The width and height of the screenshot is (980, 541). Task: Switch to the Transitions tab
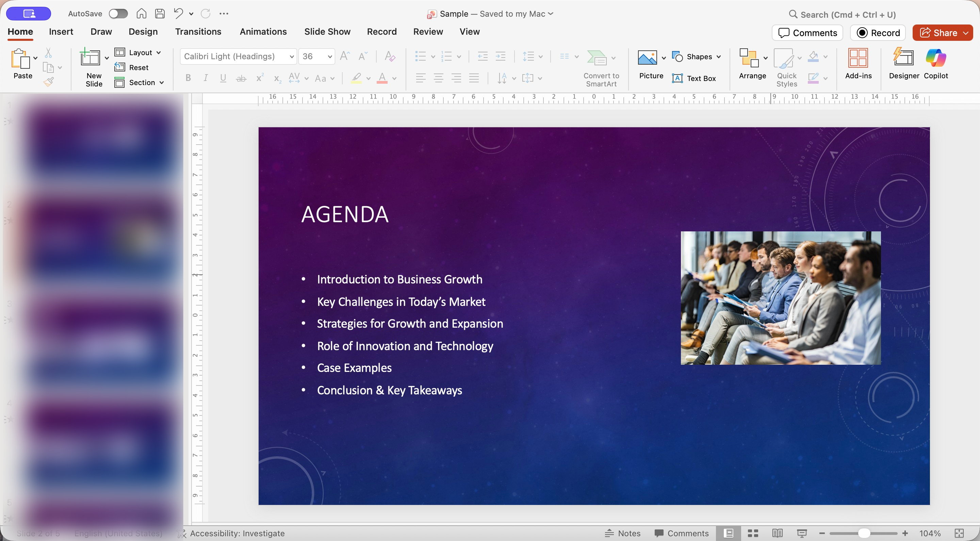[198, 32]
